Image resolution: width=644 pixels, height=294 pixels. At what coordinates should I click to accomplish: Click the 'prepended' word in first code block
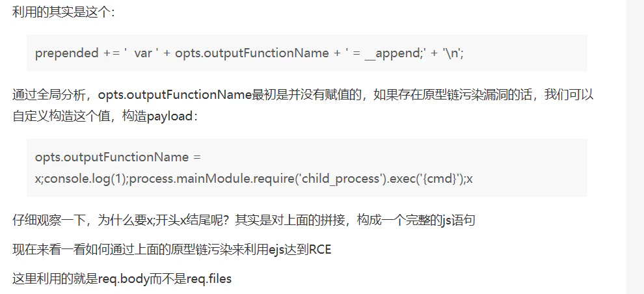click(x=67, y=53)
